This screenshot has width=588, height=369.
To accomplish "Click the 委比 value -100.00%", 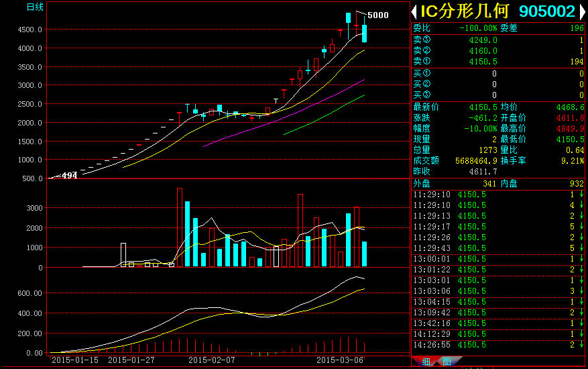I will click(478, 28).
